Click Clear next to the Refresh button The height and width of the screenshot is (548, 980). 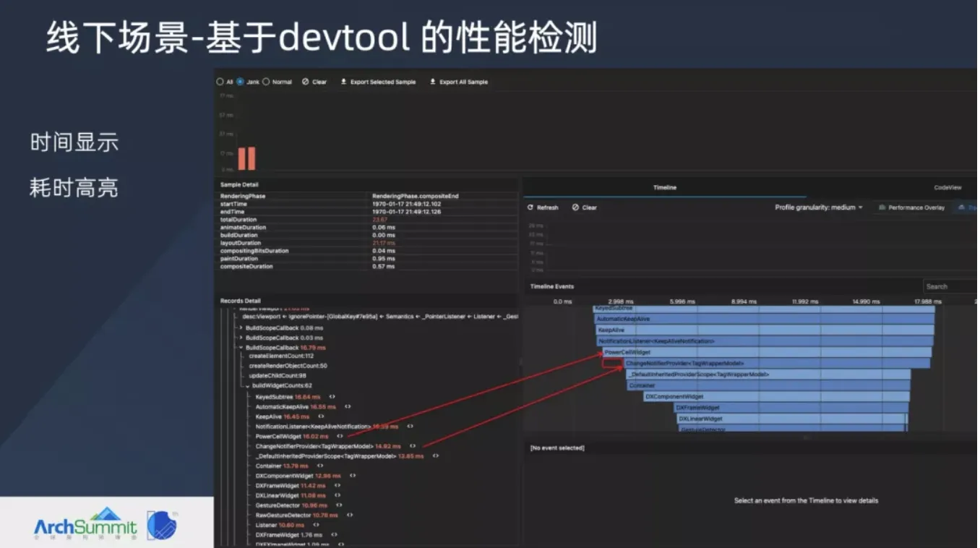click(x=585, y=207)
